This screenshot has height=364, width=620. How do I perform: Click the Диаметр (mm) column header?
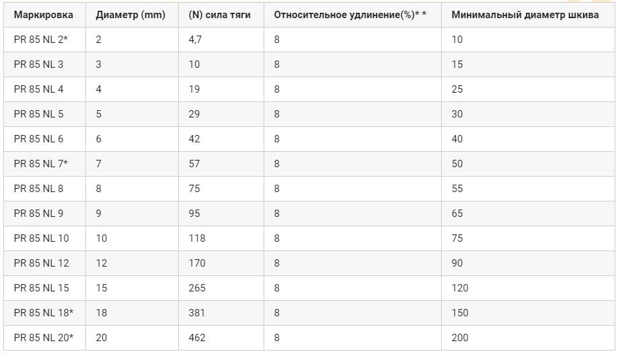[x=132, y=15]
